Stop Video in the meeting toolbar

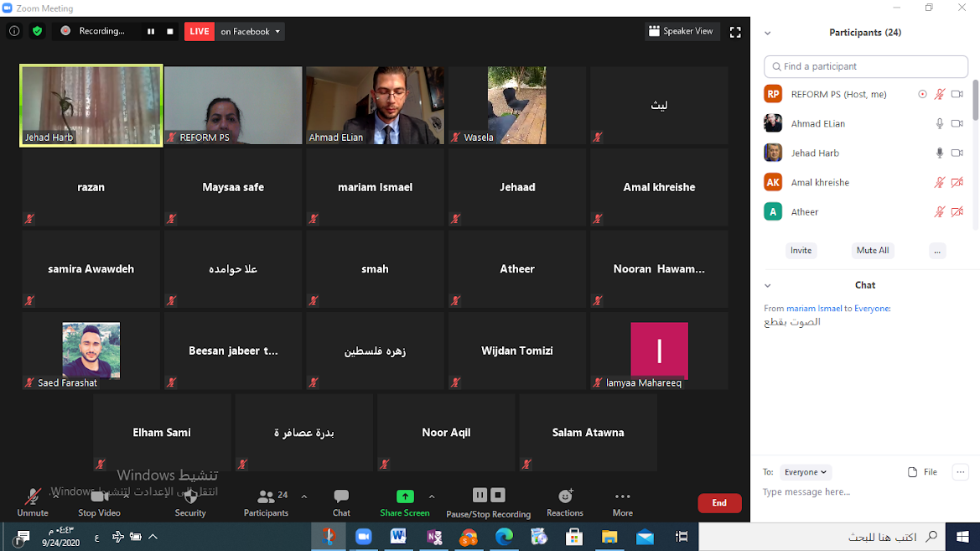pyautogui.click(x=99, y=496)
